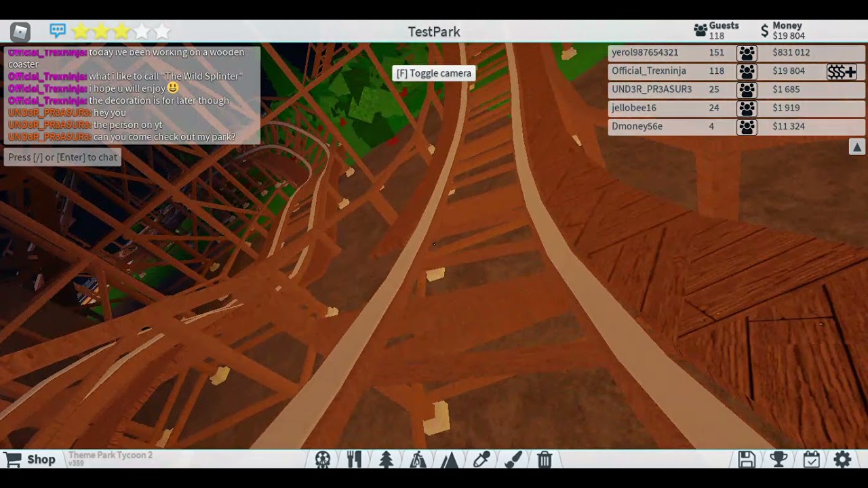The image size is (868, 488).
Task: Click the third yellow rating star
Action: (x=121, y=31)
